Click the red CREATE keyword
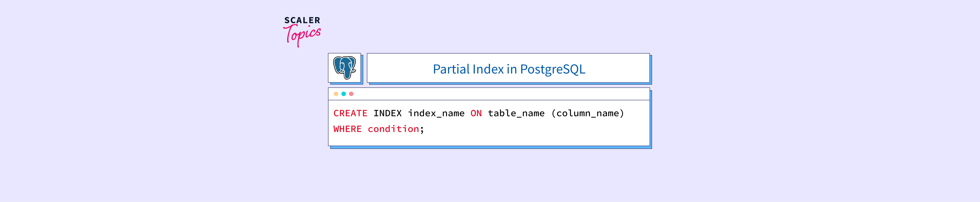Image resolution: width=980 pixels, height=202 pixels. [x=350, y=113]
